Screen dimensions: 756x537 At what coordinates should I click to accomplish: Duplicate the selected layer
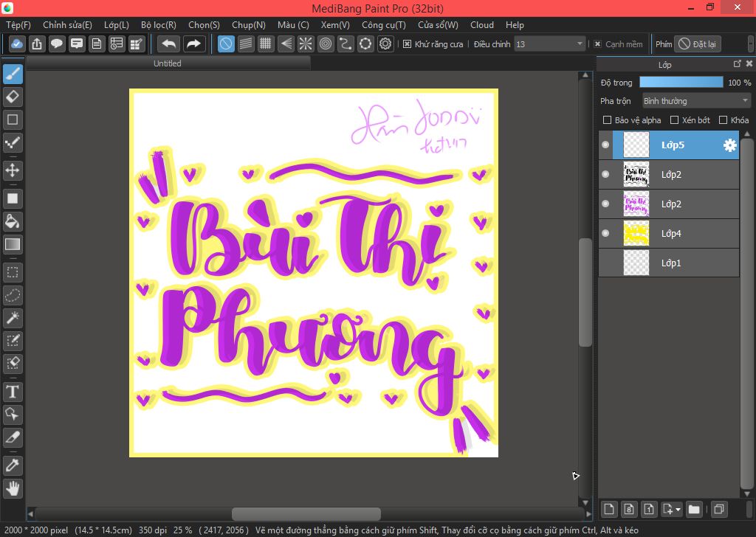[719, 509]
